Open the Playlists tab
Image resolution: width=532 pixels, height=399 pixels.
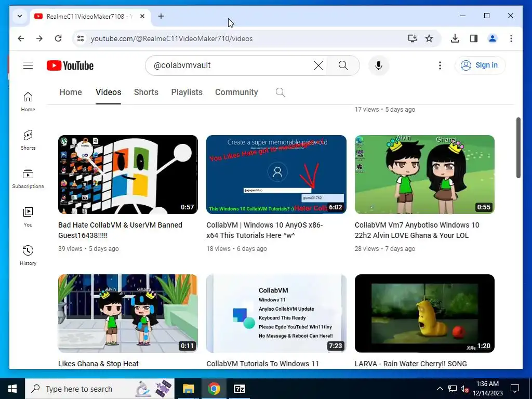(x=187, y=92)
